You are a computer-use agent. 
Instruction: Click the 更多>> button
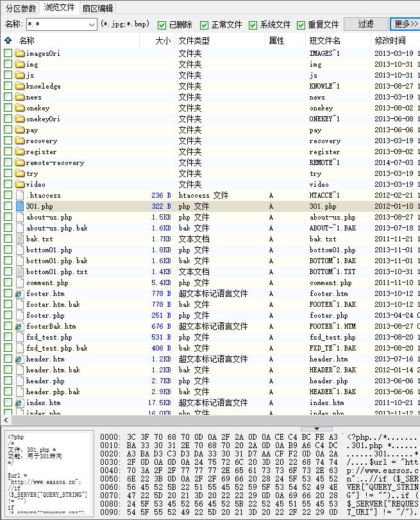405,24
